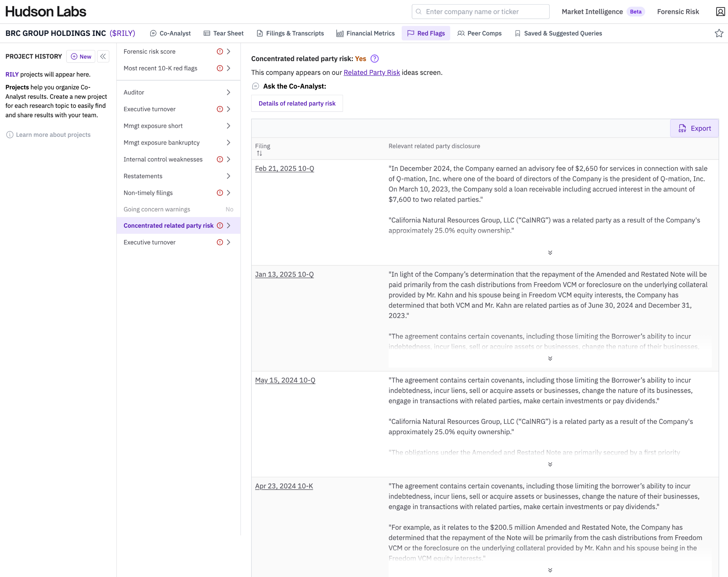Sort the table by Filing column
The image size is (728, 577).
(259, 153)
